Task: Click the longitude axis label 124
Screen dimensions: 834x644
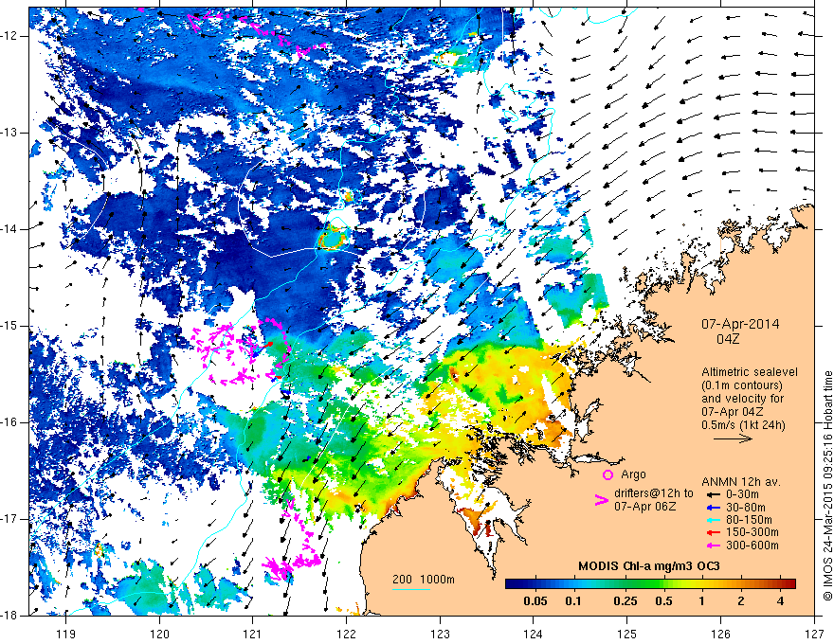Action: tap(534, 634)
